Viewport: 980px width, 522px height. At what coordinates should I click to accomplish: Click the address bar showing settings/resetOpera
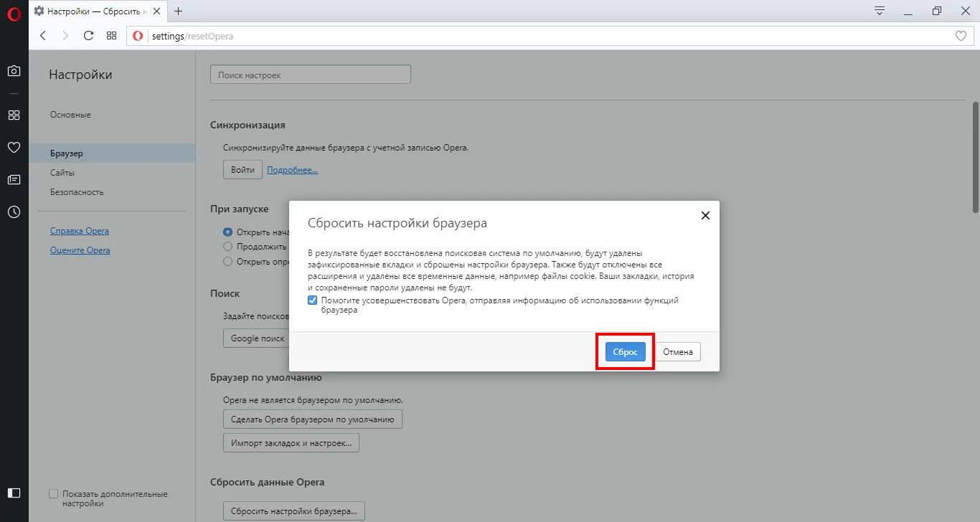[x=549, y=36]
